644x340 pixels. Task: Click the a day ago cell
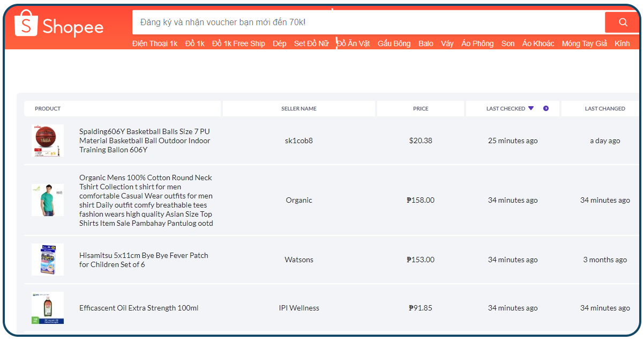coord(605,141)
